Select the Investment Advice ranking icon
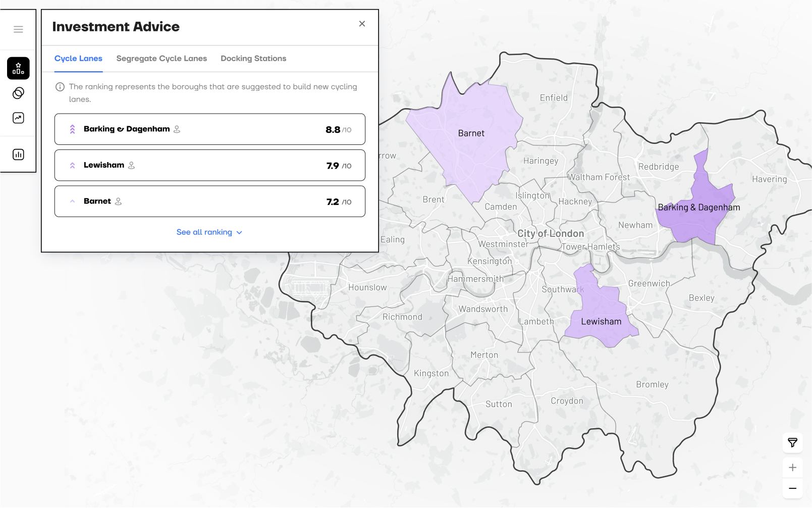The image size is (812, 508). [x=18, y=68]
